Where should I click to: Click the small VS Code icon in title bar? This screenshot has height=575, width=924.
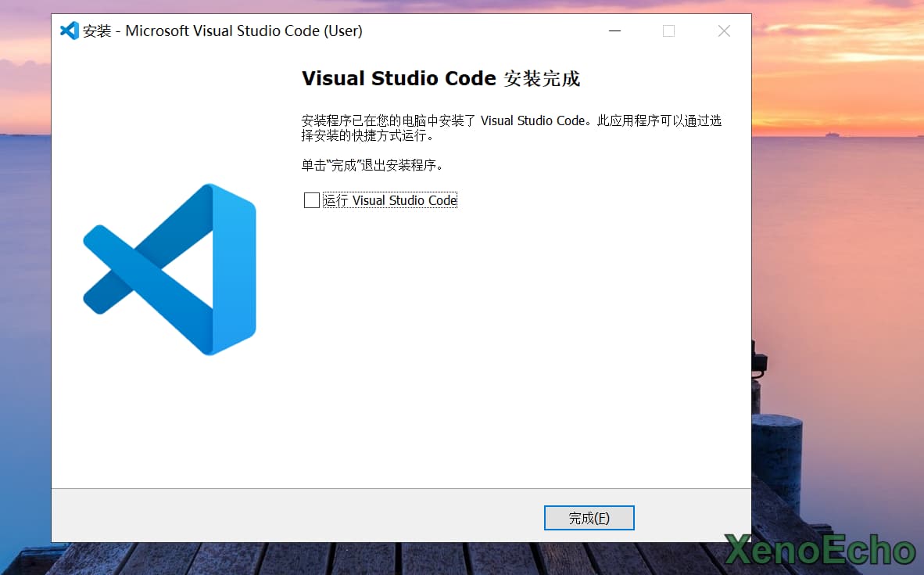coord(70,31)
